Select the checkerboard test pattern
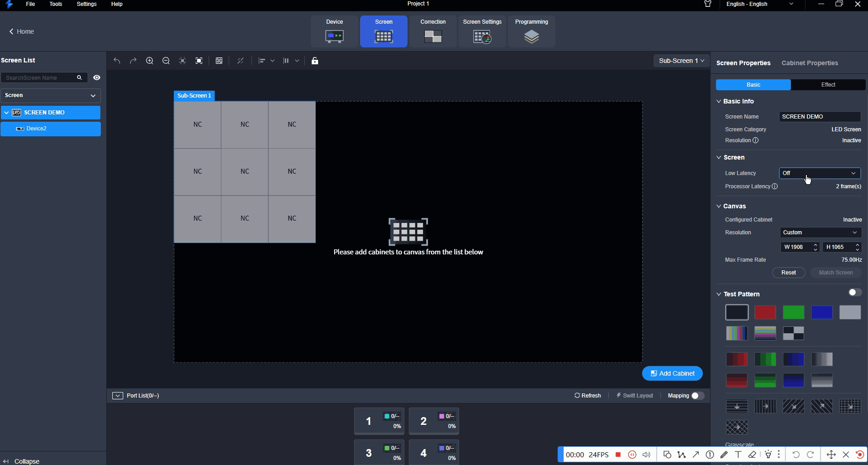Viewport: 868px width, 465px height. click(x=794, y=333)
